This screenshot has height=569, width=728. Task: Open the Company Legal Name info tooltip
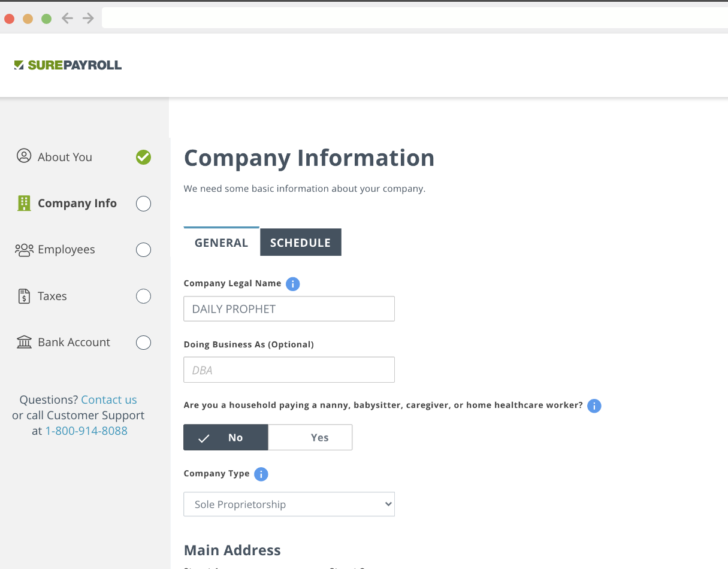pyautogui.click(x=292, y=284)
